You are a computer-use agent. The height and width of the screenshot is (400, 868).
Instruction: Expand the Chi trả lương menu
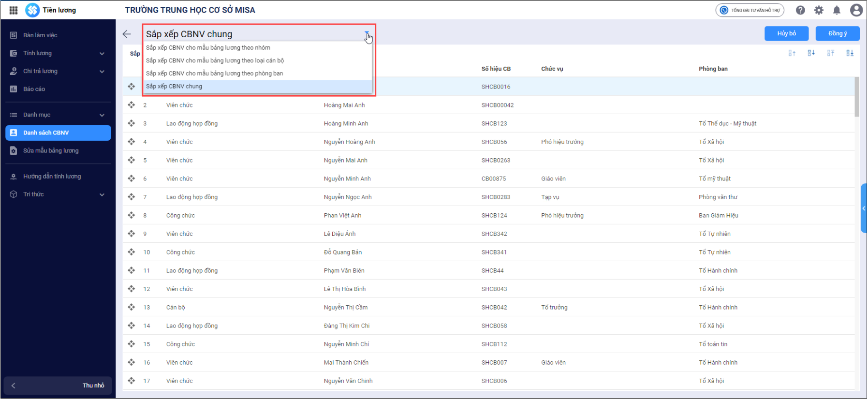[102, 71]
